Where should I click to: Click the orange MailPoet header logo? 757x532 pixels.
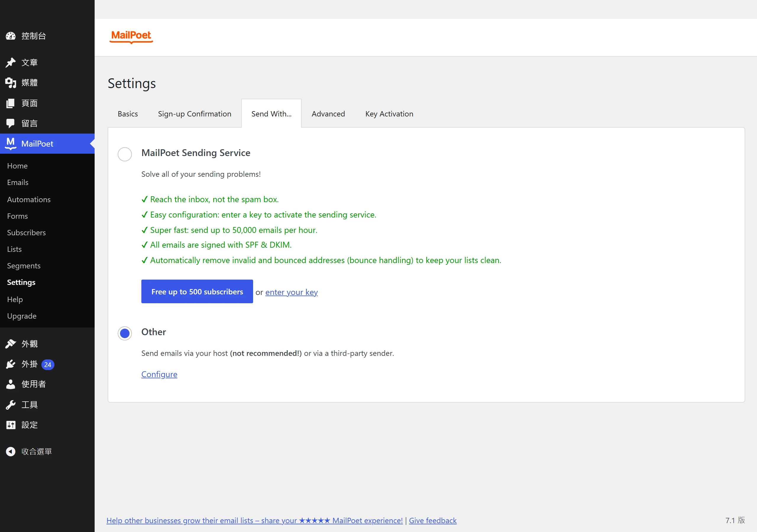131,37
